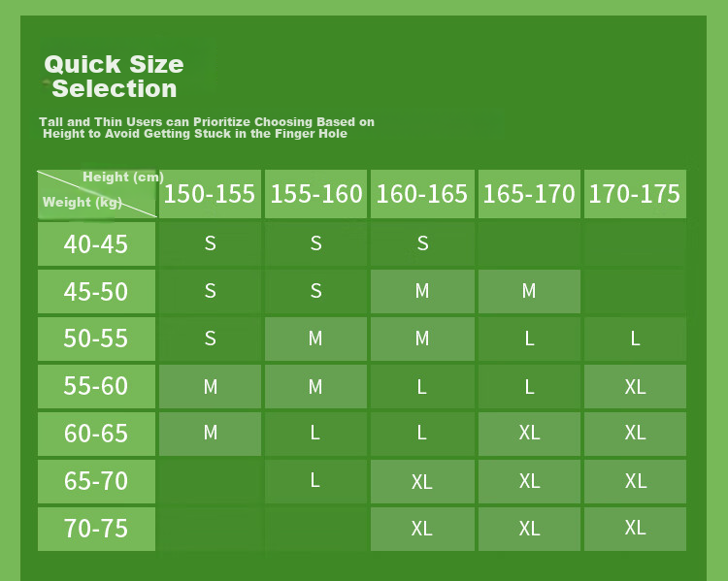The height and width of the screenshot is (581, 728).
Task: Select S cell for 40-45 kg, 160-165 cm
Action: point(422,244)
